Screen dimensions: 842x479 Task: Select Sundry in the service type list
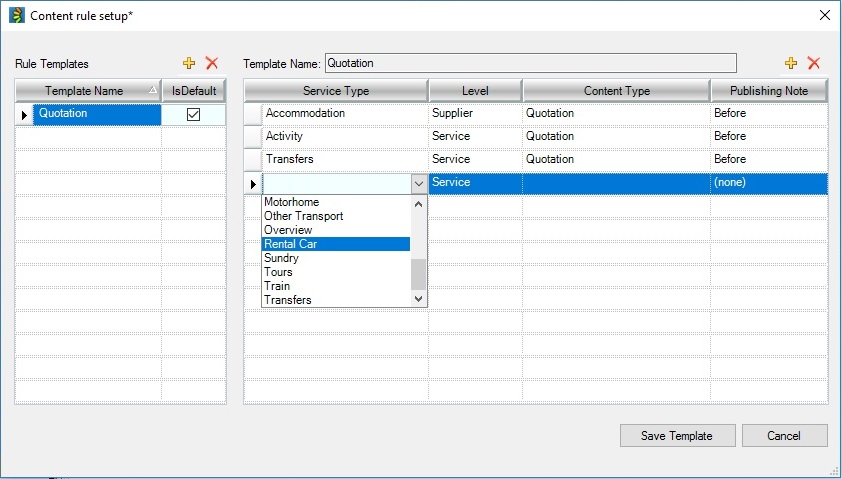point(335,258)
